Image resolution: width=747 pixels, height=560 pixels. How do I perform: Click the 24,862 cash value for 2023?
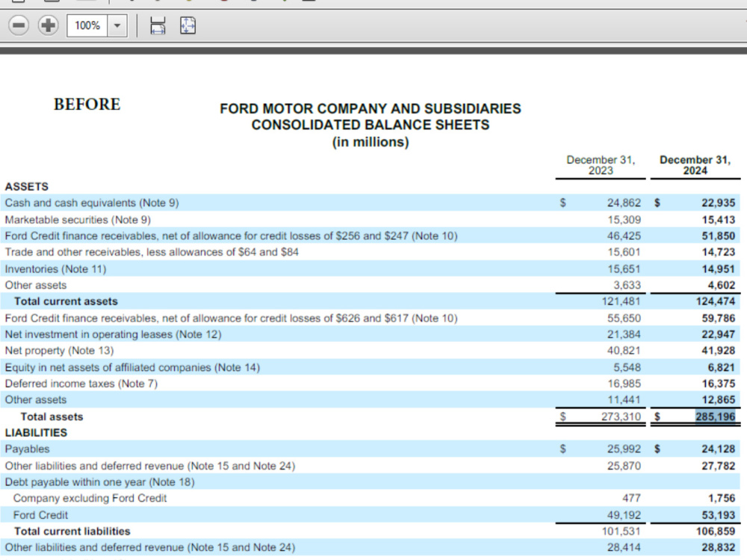tap(624, 203)
